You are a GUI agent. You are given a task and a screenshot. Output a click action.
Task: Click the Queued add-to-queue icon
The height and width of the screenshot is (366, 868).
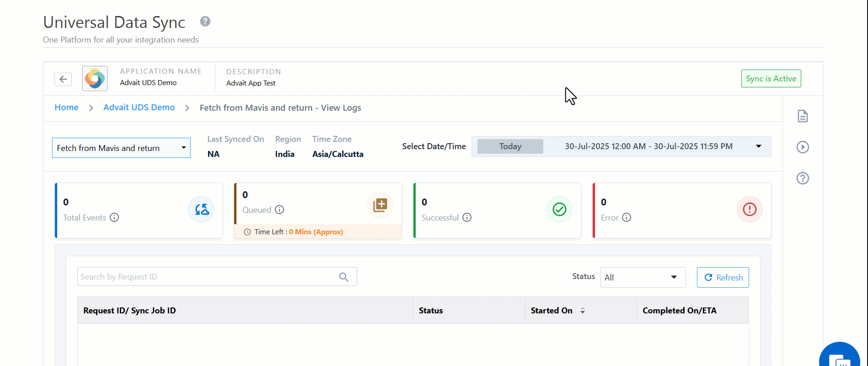coord(380,205)
